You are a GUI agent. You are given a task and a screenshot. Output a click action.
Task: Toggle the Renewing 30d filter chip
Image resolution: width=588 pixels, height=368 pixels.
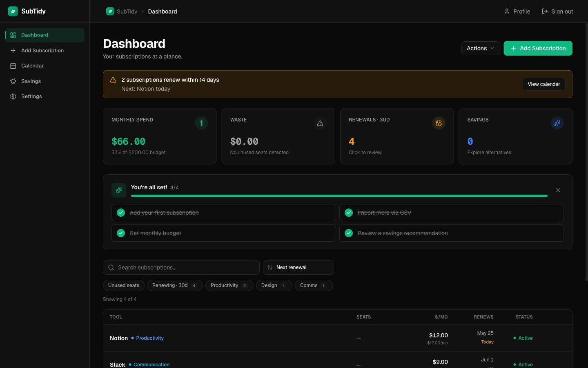pyautogui.click(x=175, y=285)
